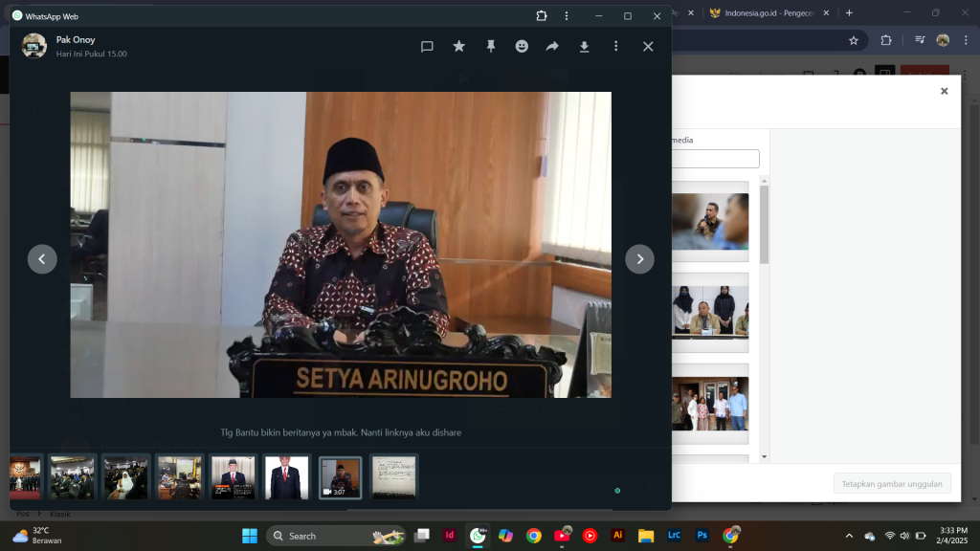The height and width of the screenshot is (551, 980).
Task: Open the clock showing 3:33 PM
Action: 952,536
